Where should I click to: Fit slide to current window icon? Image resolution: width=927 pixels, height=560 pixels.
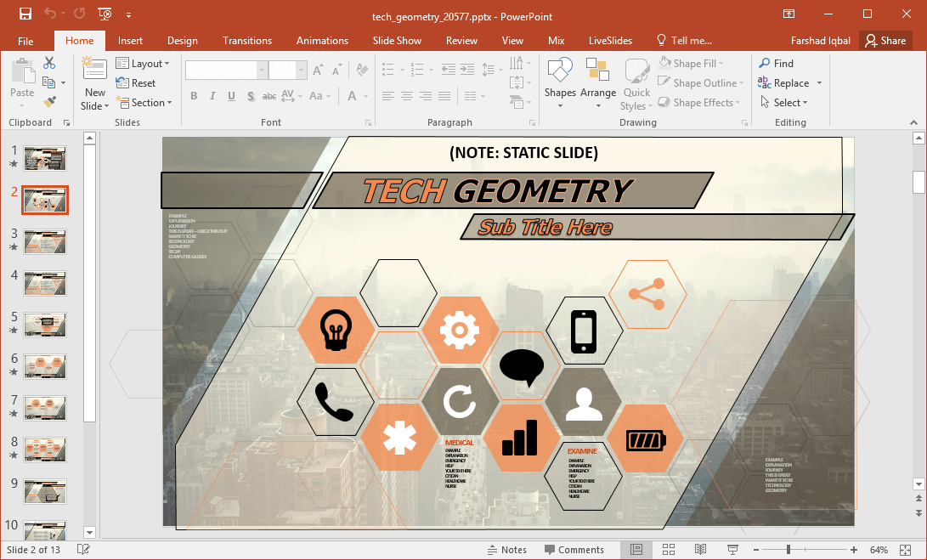pyautogui.click(x=905, y=550)
